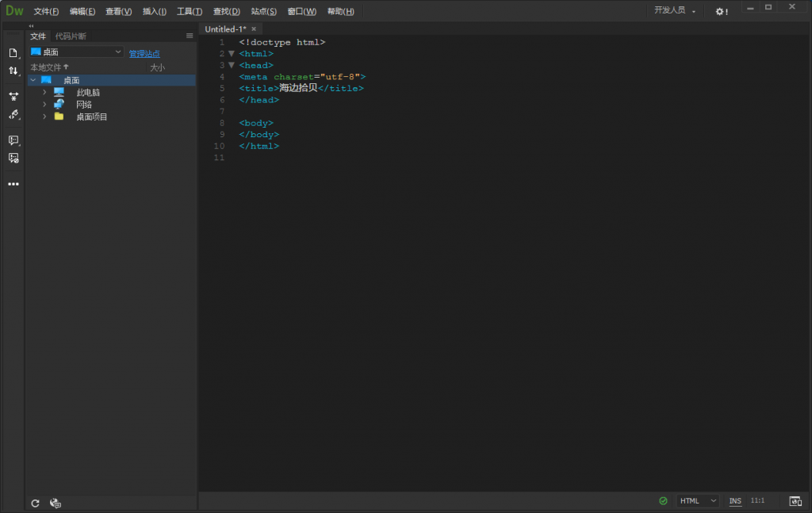Select the 网络 tree row label
Image resolution: width=812 pixels, height=513 pixels.
point(84,104)
